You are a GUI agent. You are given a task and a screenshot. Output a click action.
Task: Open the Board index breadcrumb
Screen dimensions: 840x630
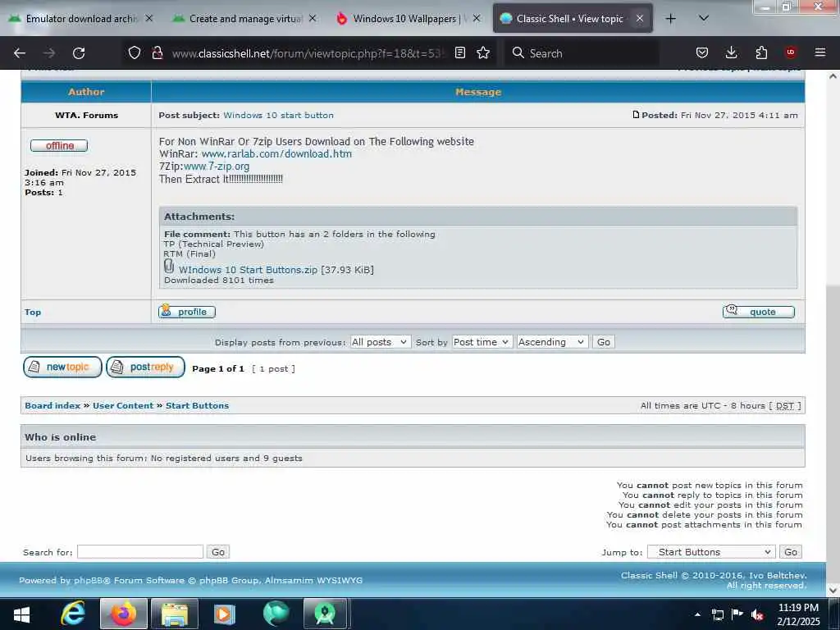[x=52, y=405]
